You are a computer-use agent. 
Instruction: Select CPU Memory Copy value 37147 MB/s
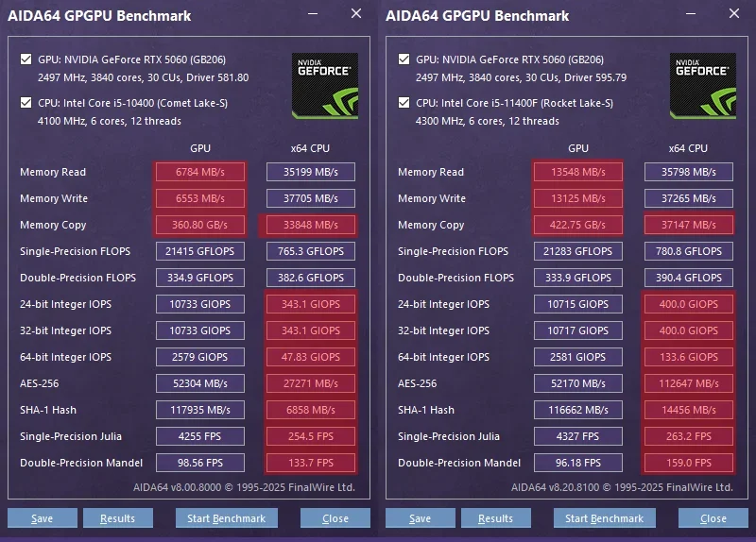(689, 225)
